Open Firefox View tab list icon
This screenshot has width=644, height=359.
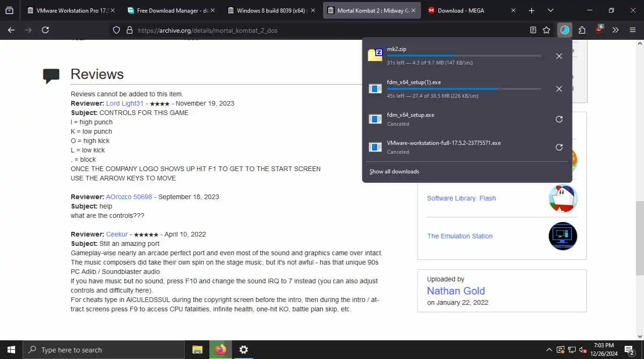9,10
